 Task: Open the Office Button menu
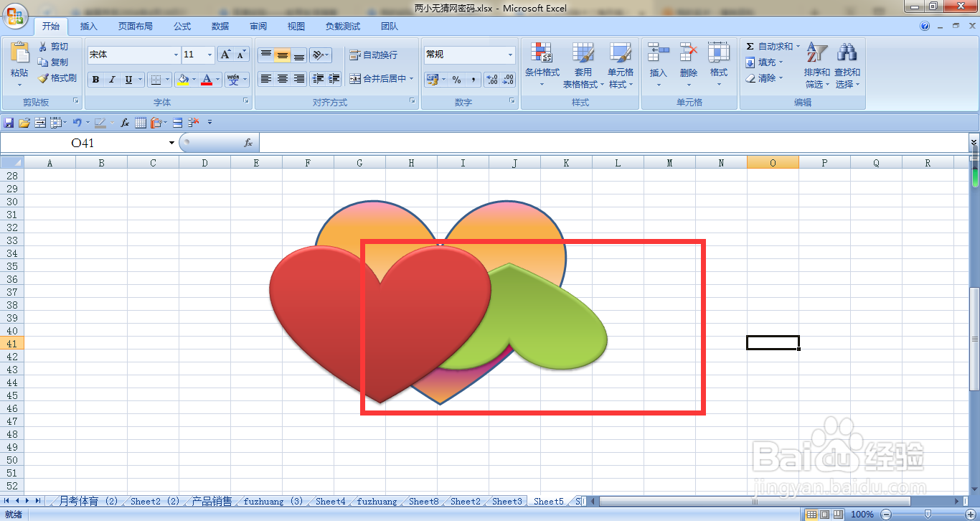point(16,16)
